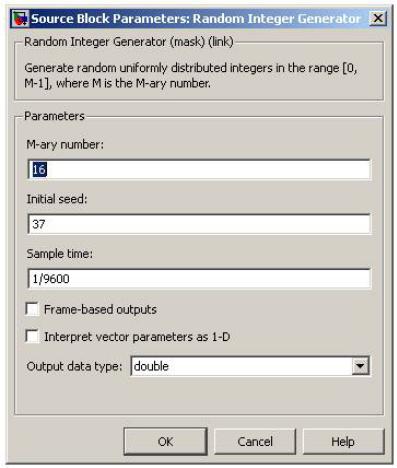397x468 pixels.
Task: Click the block description text about M-ary range
Action: (191, 75)
